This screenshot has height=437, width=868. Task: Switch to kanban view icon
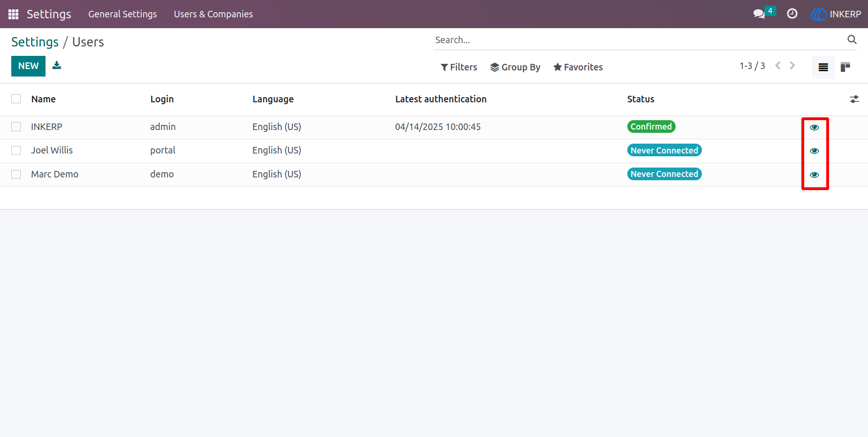pyautogui.click(x=845, y=67)
